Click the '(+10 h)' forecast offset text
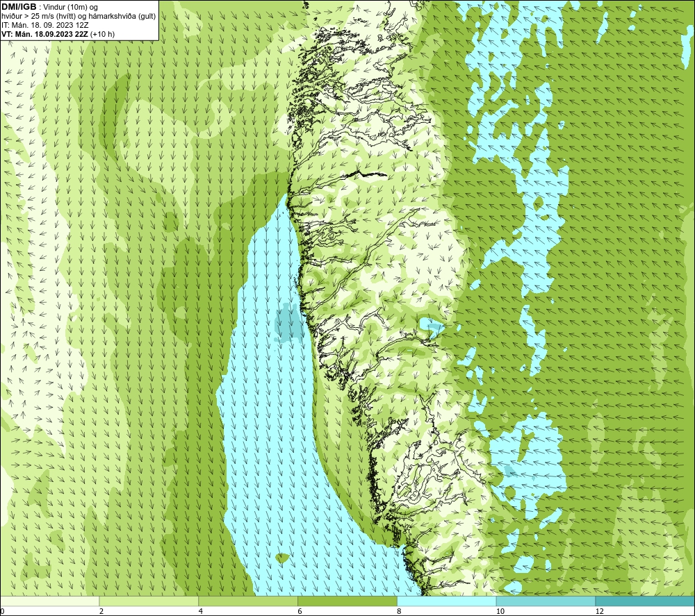The image size is (695, 616). 102,34
